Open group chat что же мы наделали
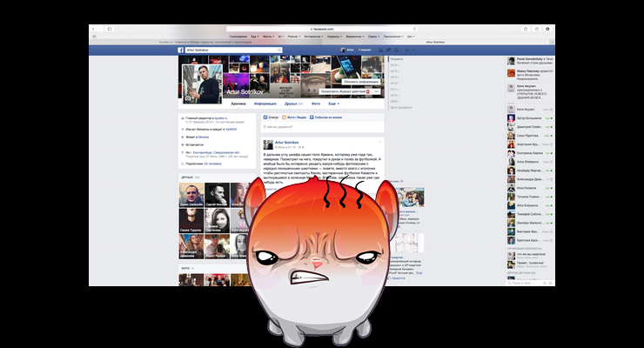644x348 pixels. coord(530,256)
